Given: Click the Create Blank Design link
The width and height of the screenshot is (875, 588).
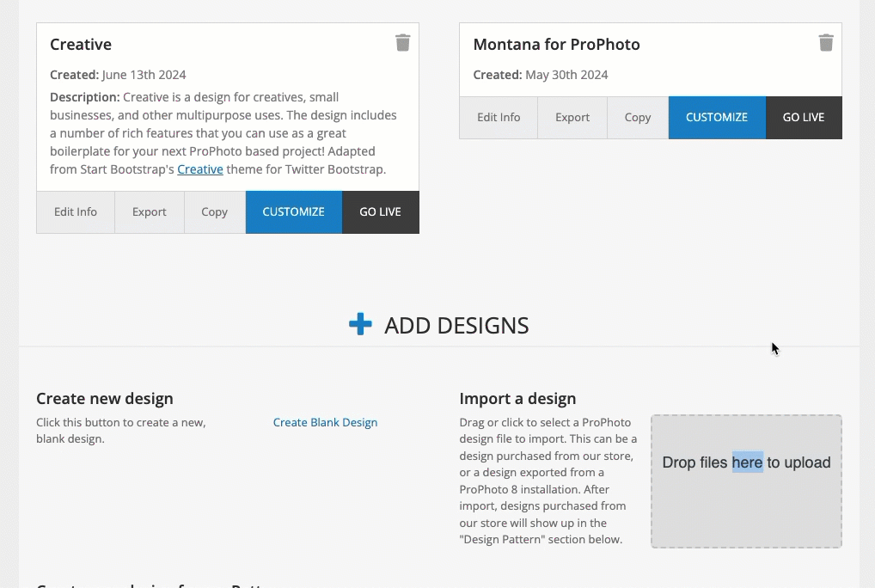Looking at the screenshot, I should (x=325, y=422).
